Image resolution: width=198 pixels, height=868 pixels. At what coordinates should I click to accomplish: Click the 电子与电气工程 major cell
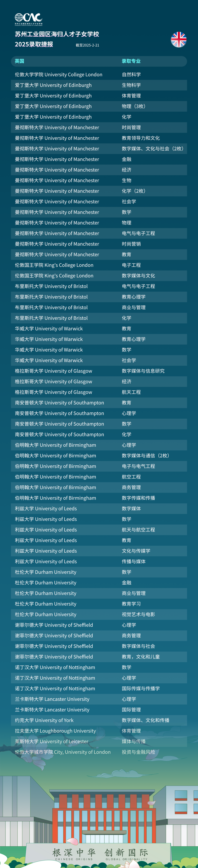138,466
